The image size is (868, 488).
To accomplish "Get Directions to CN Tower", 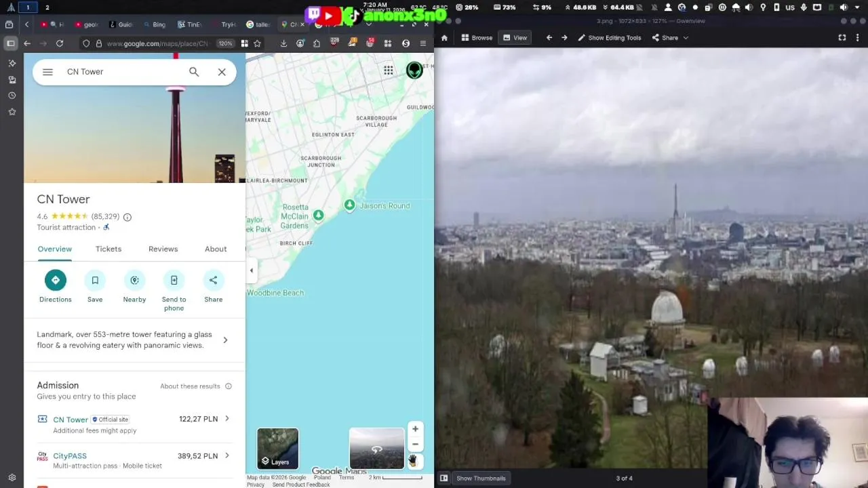I will [x=56, y=287].
